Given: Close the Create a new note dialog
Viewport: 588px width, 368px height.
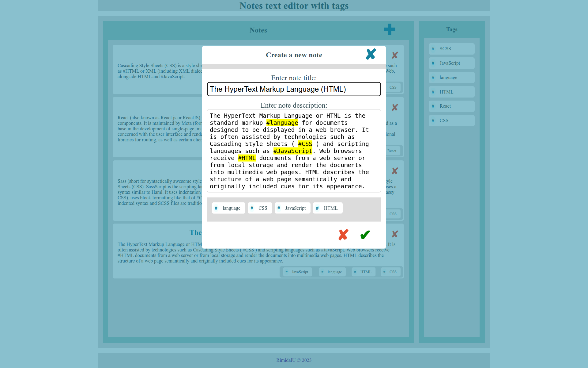Looking at the screenshot, I should [x=371, y=54].
